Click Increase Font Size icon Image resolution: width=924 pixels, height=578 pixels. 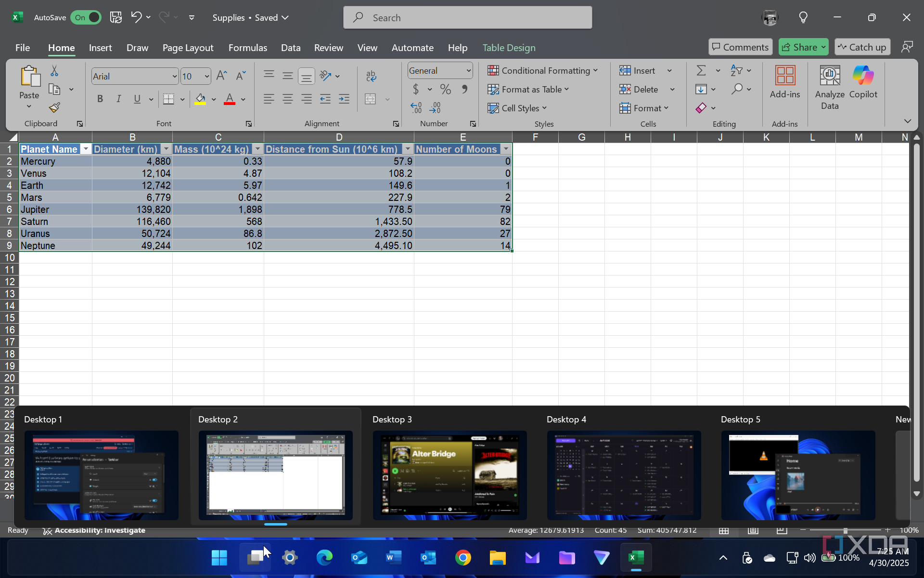tap(221, 76)
